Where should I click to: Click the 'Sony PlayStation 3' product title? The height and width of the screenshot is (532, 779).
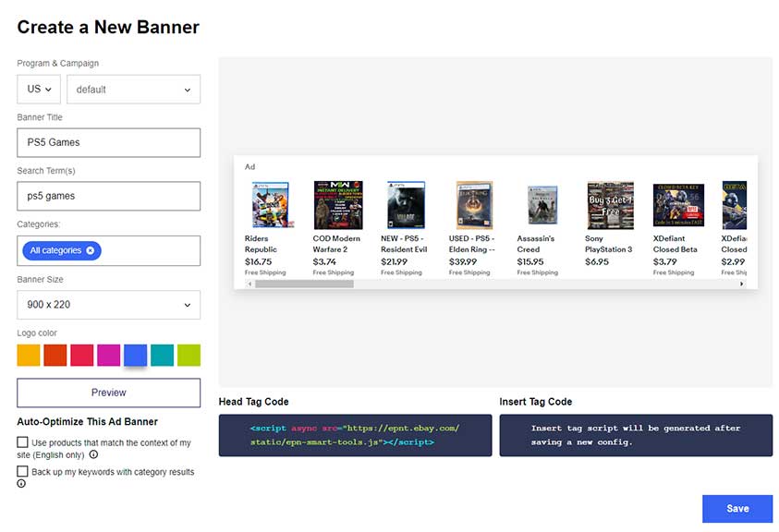coord(609,244)
